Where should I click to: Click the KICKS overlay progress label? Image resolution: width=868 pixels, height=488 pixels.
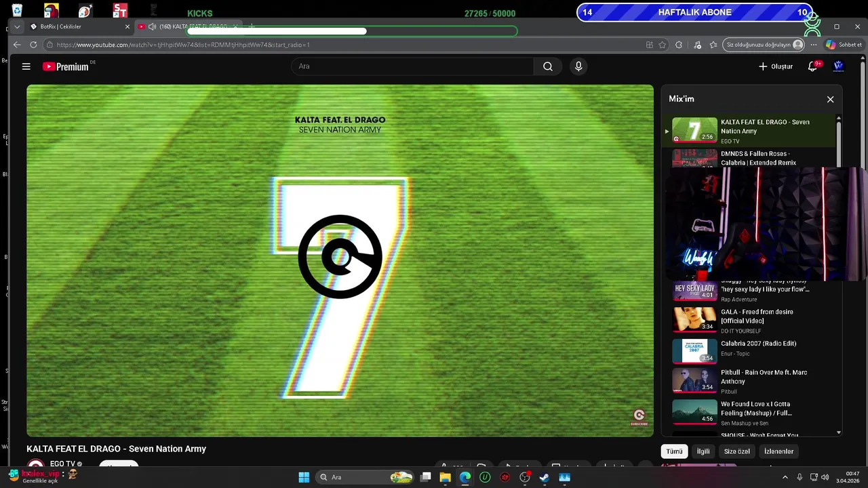(200, 14)
